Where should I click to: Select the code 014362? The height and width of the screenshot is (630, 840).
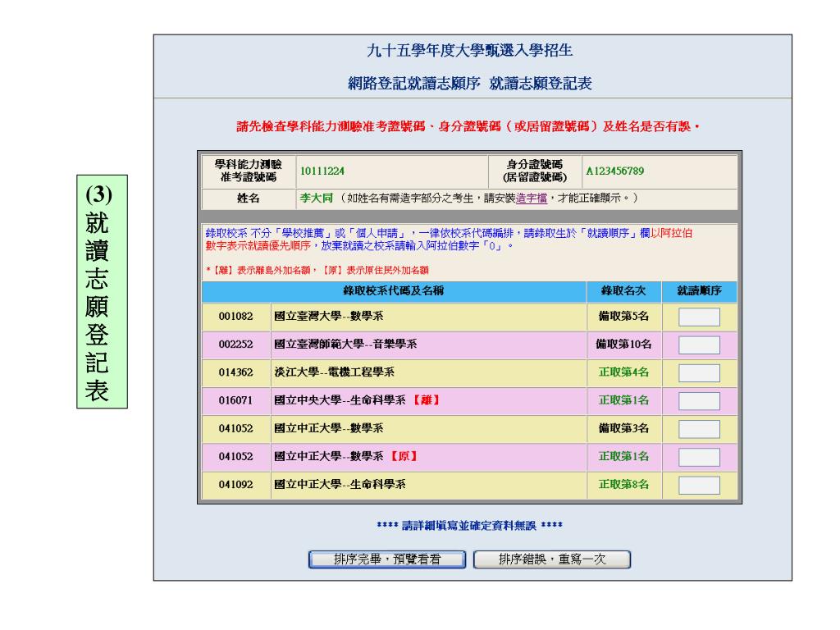click(x=235, y=372)
